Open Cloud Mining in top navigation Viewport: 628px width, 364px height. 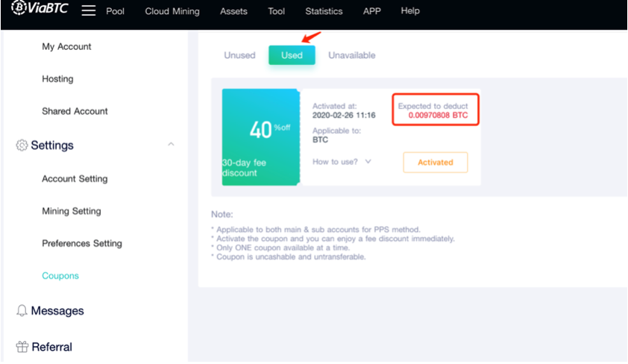click(172, 11)
